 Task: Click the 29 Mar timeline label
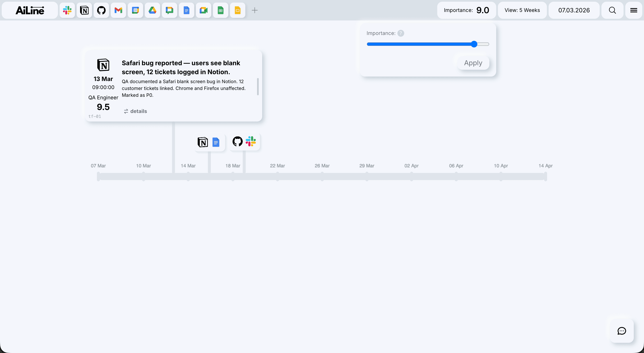pyautogui.click(x=367, y=166)
